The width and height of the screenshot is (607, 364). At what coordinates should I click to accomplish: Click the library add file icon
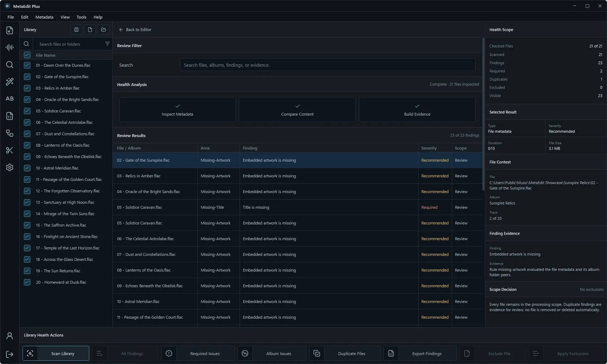click(90, 30)
